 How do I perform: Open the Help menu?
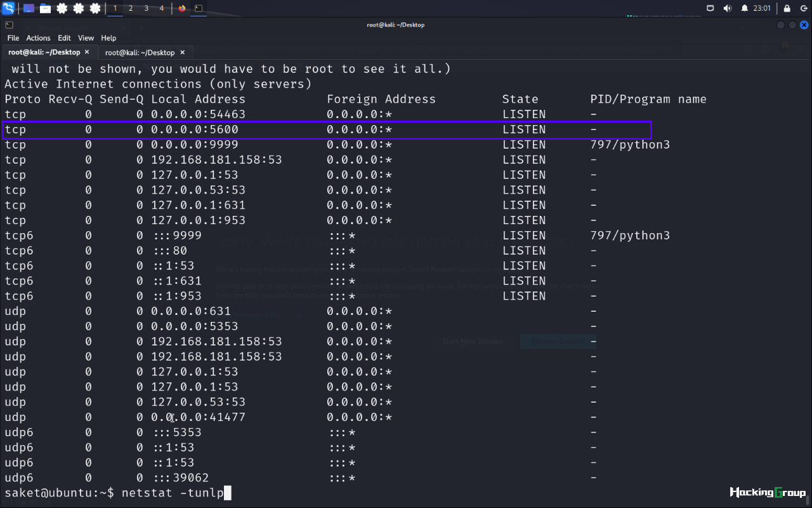[x=108, y=38]
